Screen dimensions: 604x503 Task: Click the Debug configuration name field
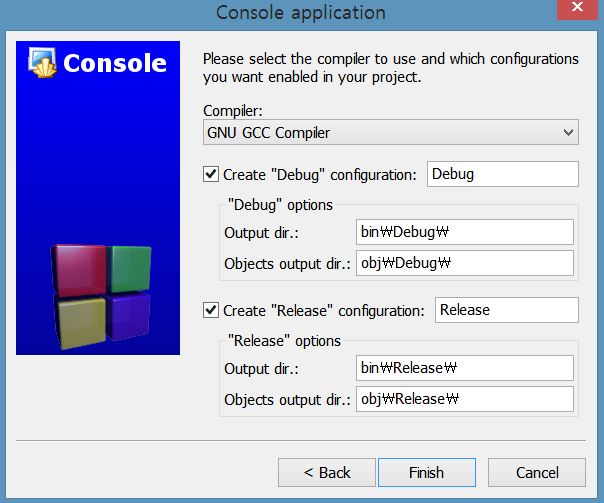(x=503, y=174)
